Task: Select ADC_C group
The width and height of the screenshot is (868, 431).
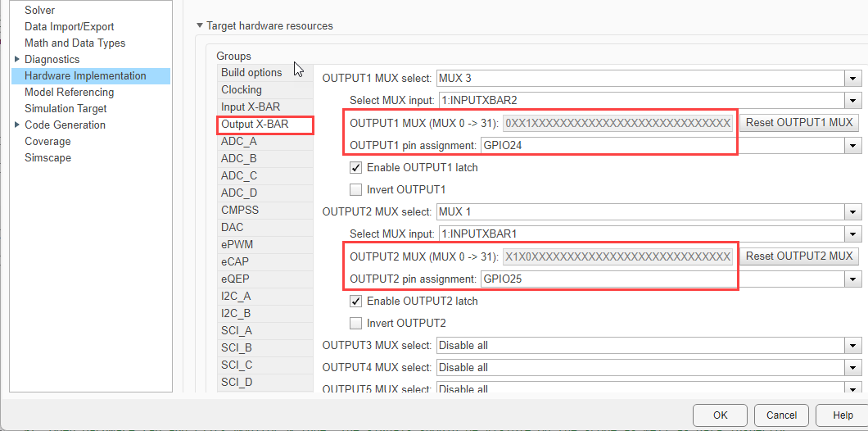Action: click(x=265, y=176)
